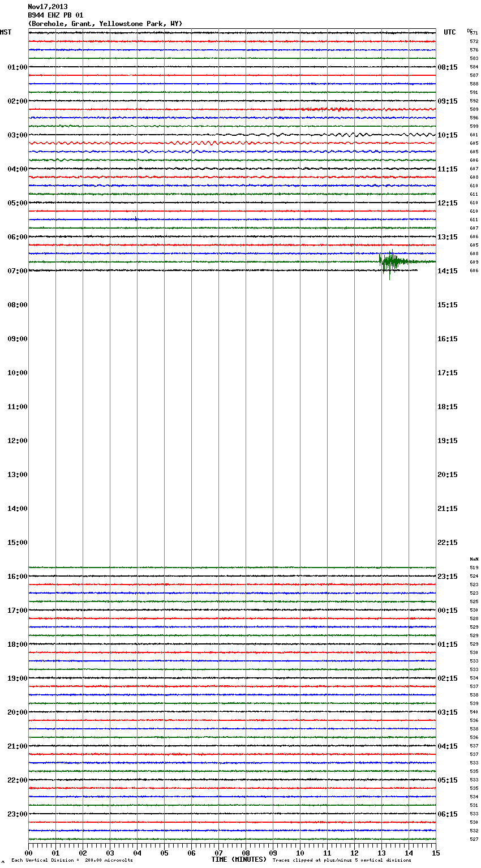Click the date label Nov17,2013
Image resolution: width=481 pixels, height=868 pixels.
(48, 7)
